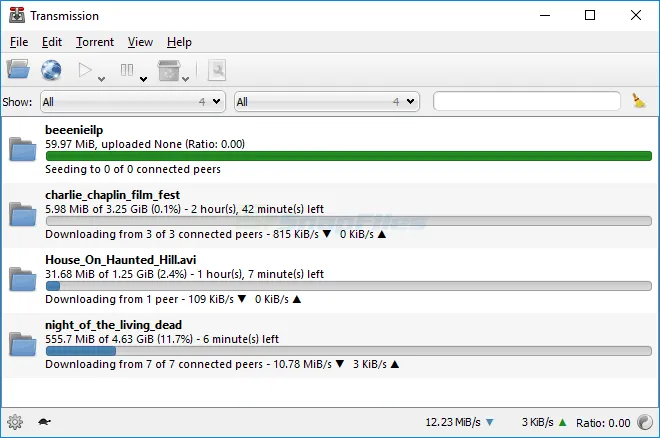Click the night_of_the_living_dead folder icon

coord(23,344)
